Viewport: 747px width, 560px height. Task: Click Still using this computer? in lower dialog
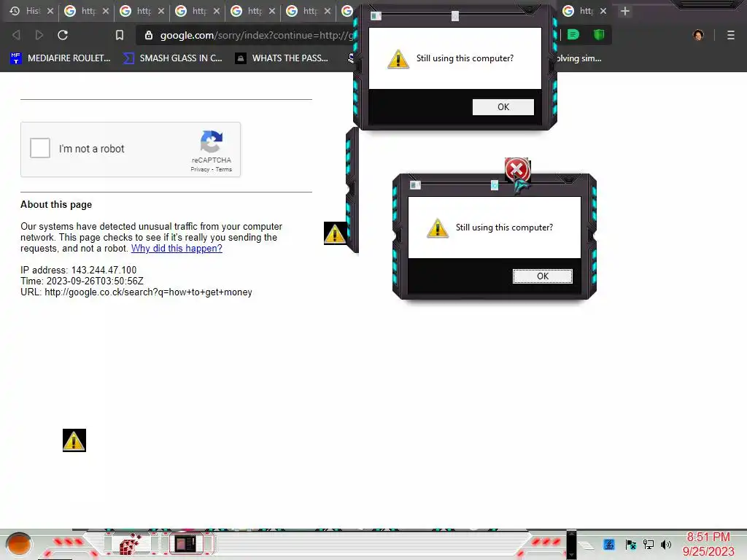(x=505, y=227)
